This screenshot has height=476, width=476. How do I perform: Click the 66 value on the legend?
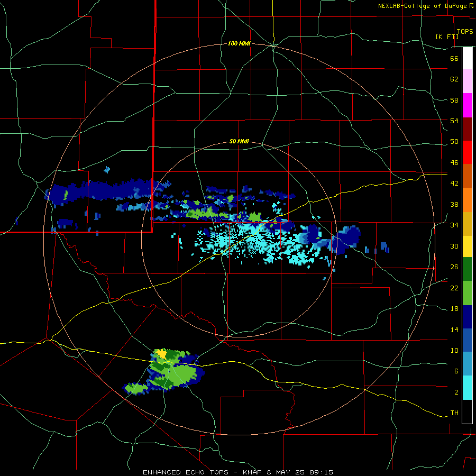coord(454,58)
